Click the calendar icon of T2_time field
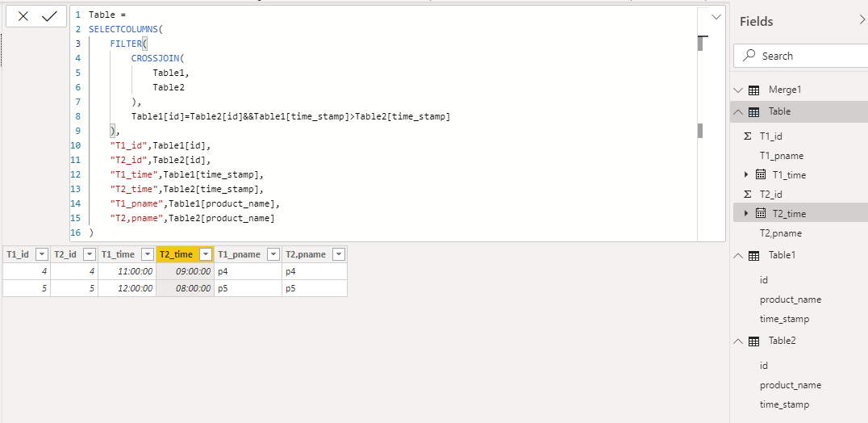Viewport: 868px width, 423px height. pyautogui.click(x=762, y=213)
